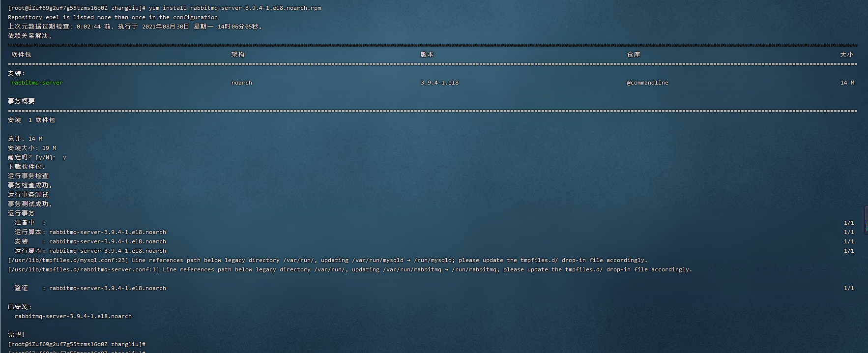This screenshot has height=353, width=868.
Task: Click the green rabbitmq-server package name
Action: (37, 83)
